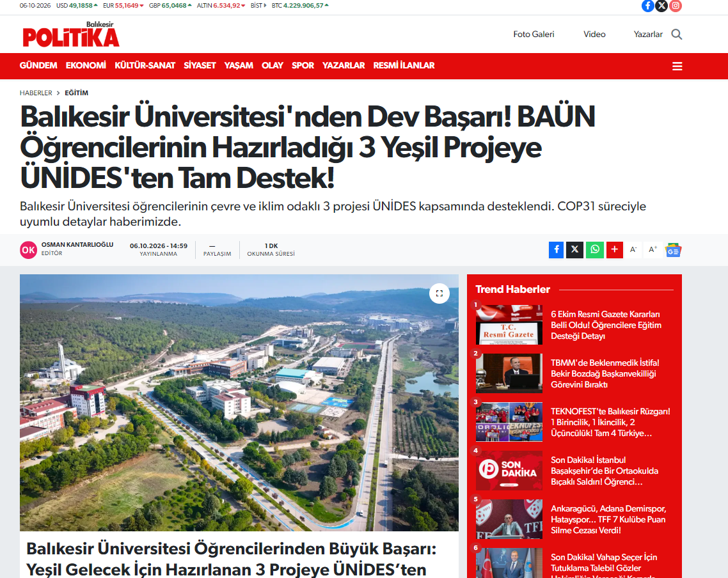Follow on Google News icon
Image resolution: width=728 pixels, height=578 pixels.
(x=673, y=250)
